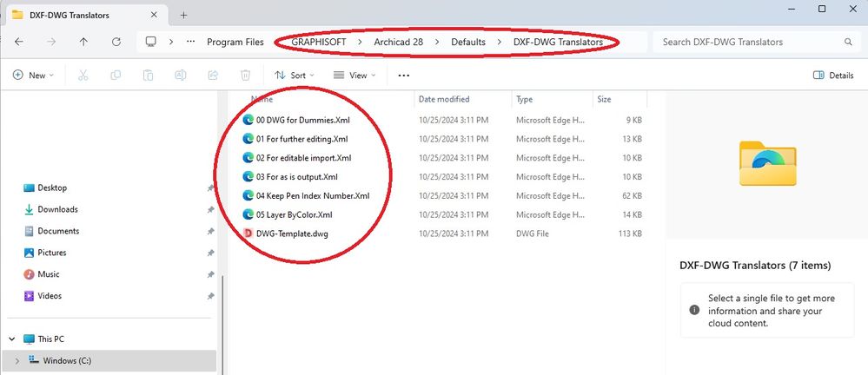
Task: Select the DXF-DWG Translators tab
Action: point(86,15)
